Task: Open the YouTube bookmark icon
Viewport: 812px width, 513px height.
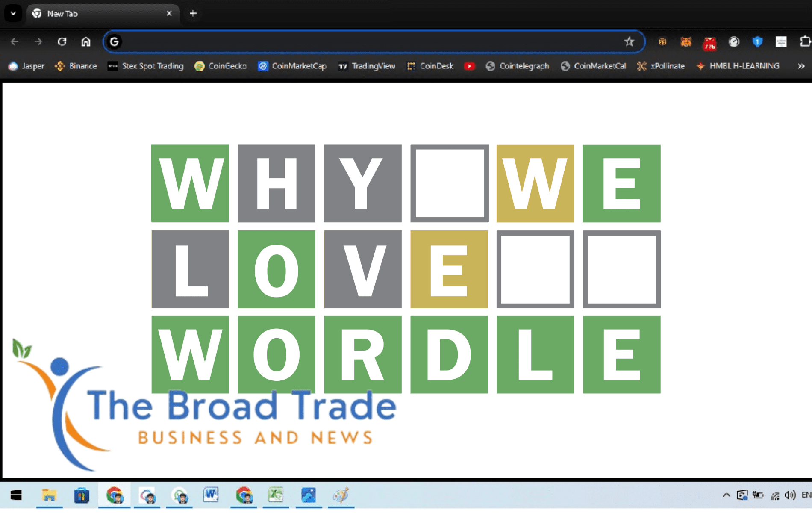Action: 469,66
